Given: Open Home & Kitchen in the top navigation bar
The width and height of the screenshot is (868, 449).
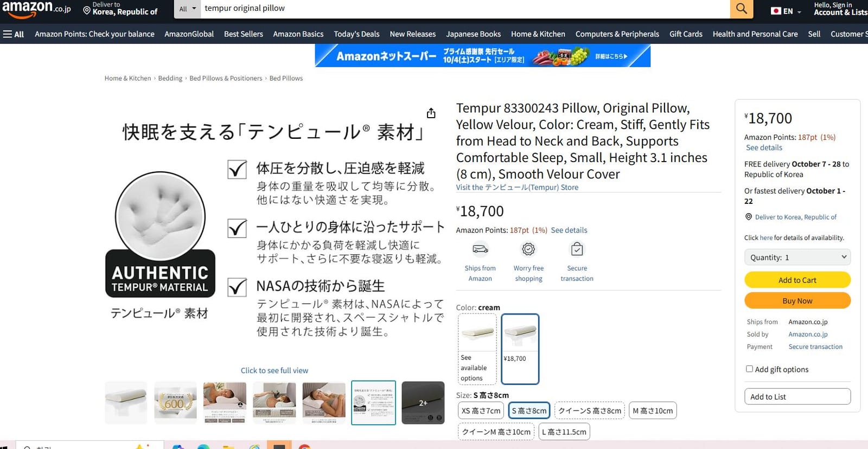Looking at the screenshot, I should pyautogui.click(x=538, y=34).
